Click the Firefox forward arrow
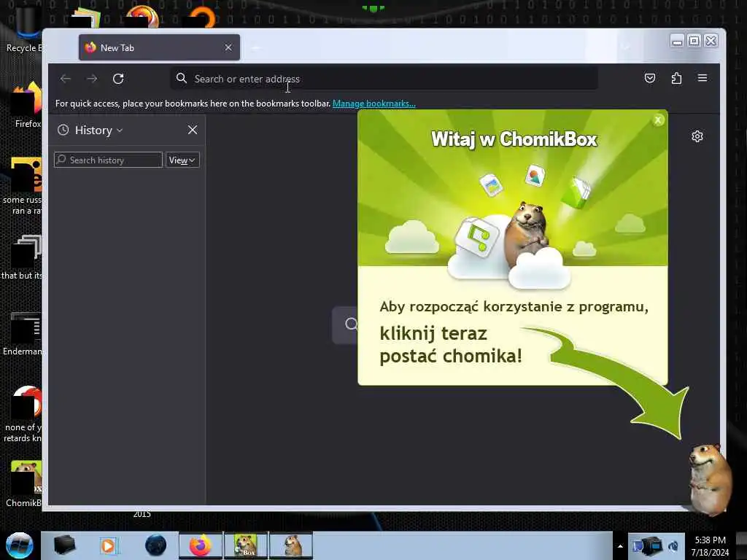The image size is (747, 560). 92,79
